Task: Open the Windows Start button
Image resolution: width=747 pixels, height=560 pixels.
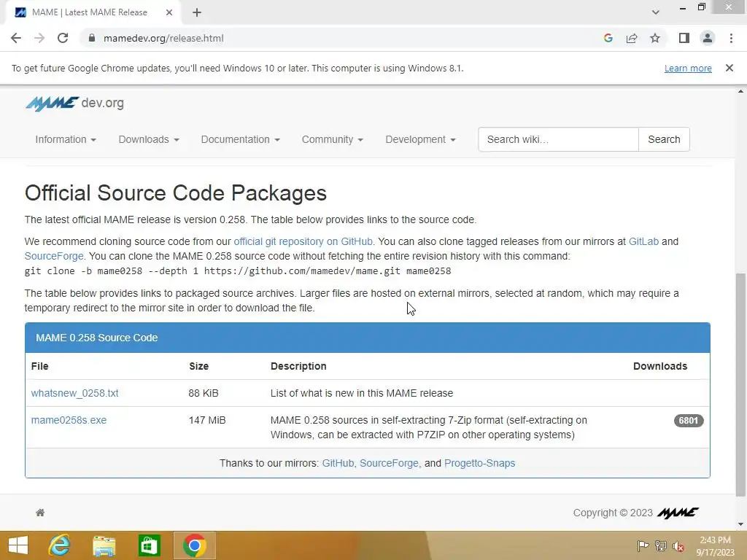Action: [x=18, y=545]
